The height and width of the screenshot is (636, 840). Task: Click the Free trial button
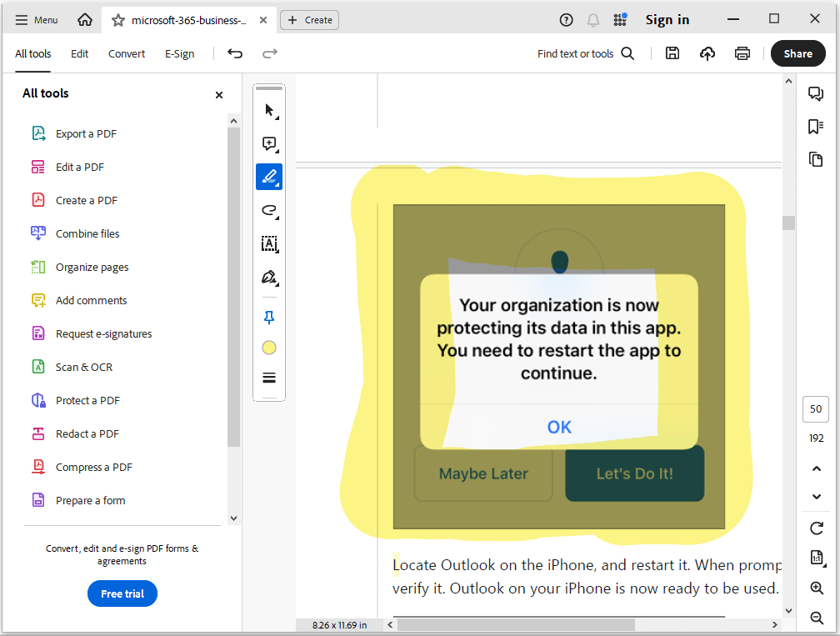click(122, 593)
